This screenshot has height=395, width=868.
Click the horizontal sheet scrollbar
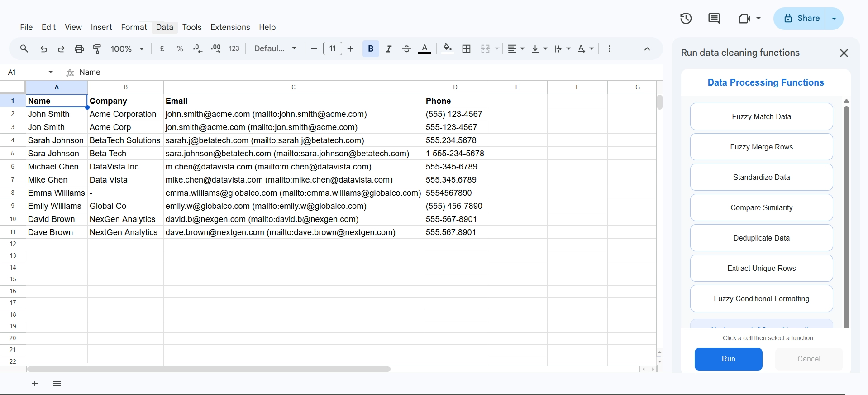(209, 369)
